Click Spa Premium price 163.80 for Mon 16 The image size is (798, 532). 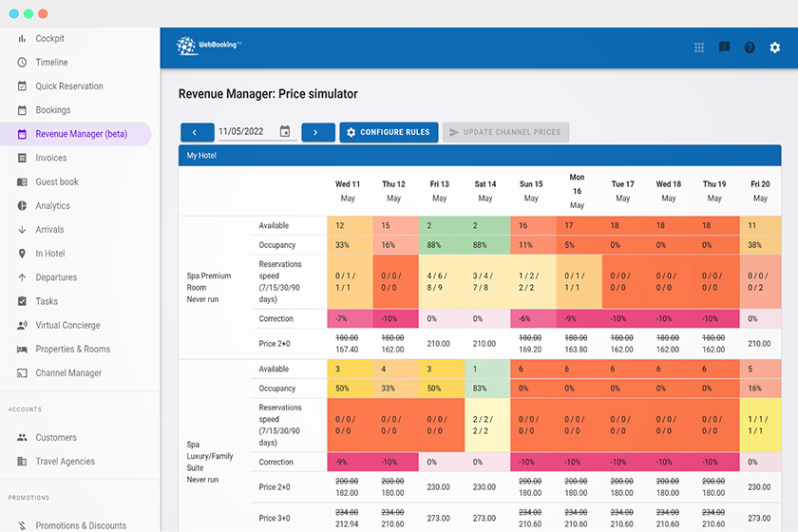pos(576,350)
